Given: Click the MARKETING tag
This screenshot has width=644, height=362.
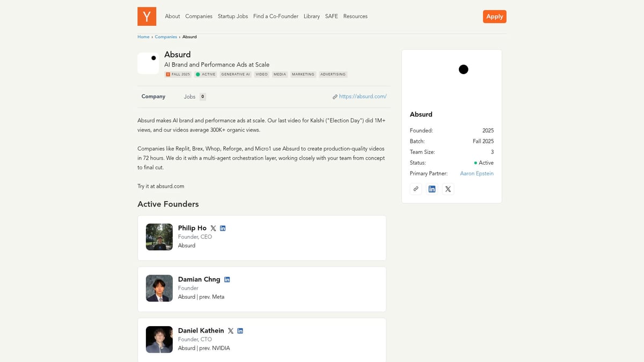Looking at the screenshot, I should (303, 75).
